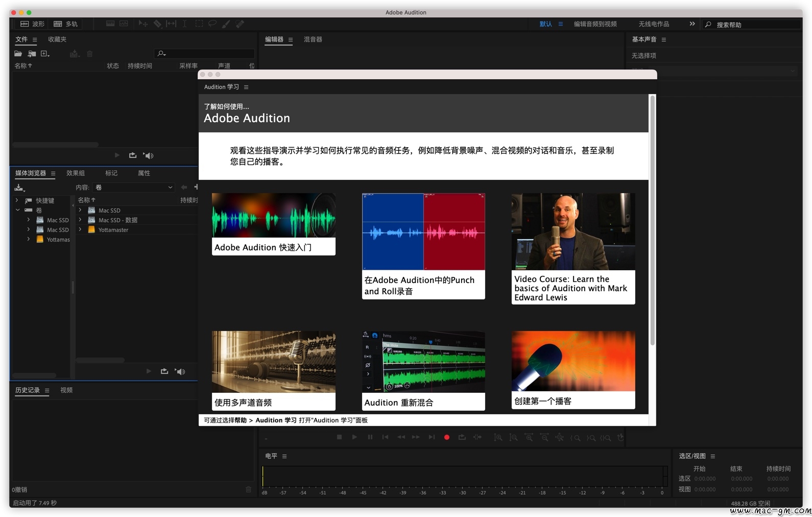The height and width of the screenshot is (517, 812).
Task: Open Mark Edward Lewis video course
Action: tap(574, 249)
